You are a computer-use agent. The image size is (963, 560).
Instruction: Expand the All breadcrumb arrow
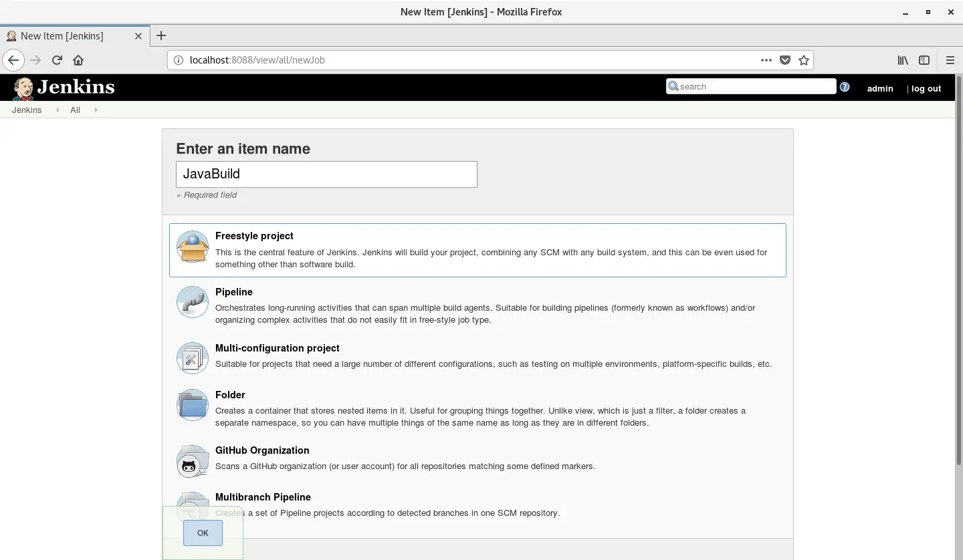[96, 110]
